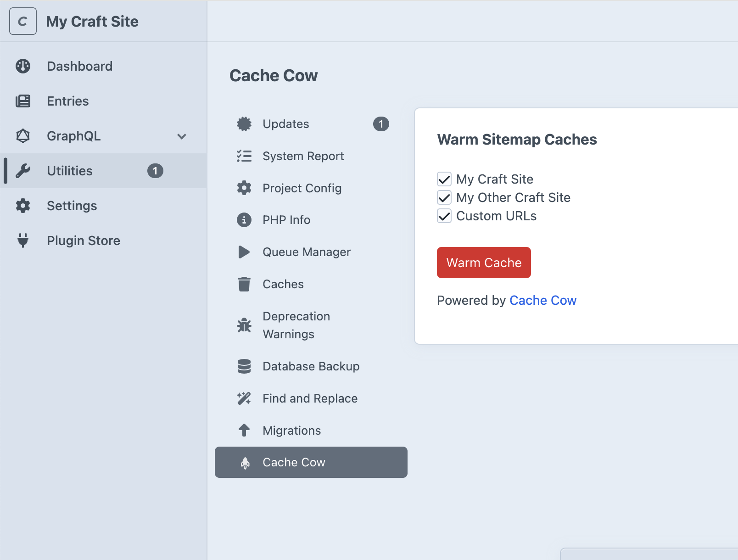The height and width of the screenshot is (560, 738).
Task: Click the Deprecation Warnings bug icon
Action: [x=244, y=325]
